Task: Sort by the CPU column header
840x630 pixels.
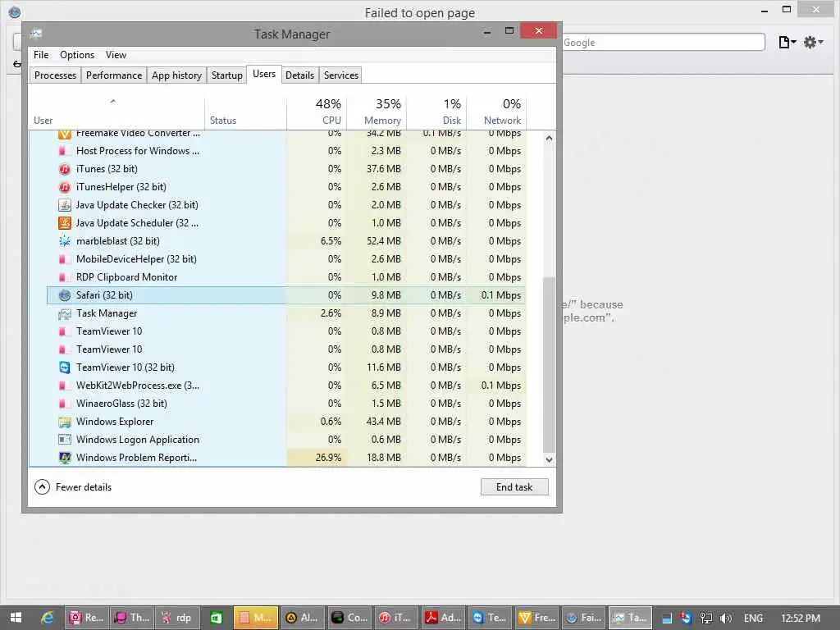Action: pos(317,112)
